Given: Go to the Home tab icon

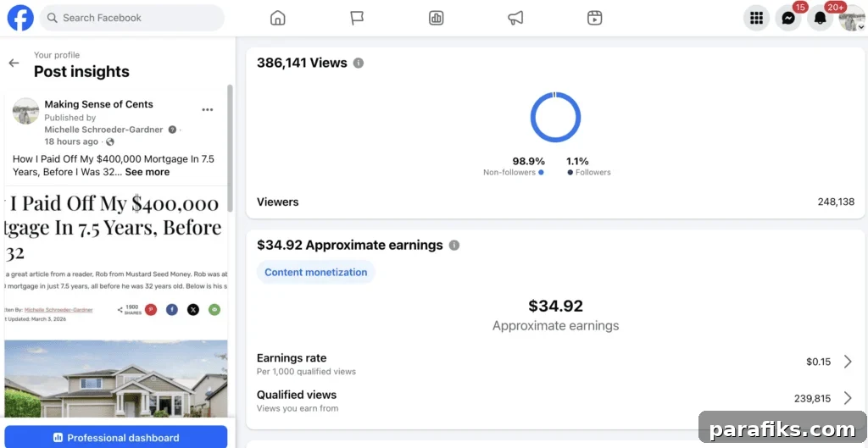Looking at the screenshot, I should click(x=277, y=19).
